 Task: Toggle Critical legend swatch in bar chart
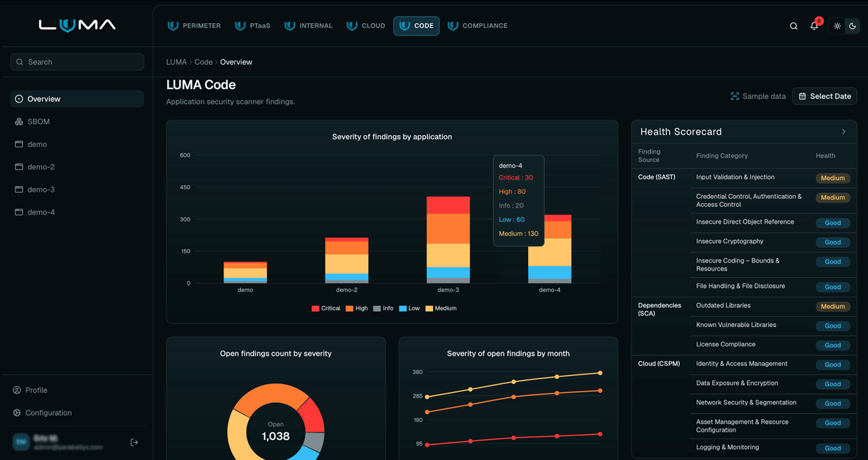(315, 309)
